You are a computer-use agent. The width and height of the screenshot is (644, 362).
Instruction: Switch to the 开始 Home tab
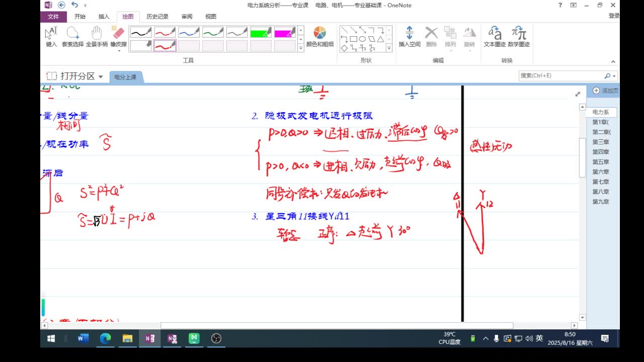pos(79,17)
